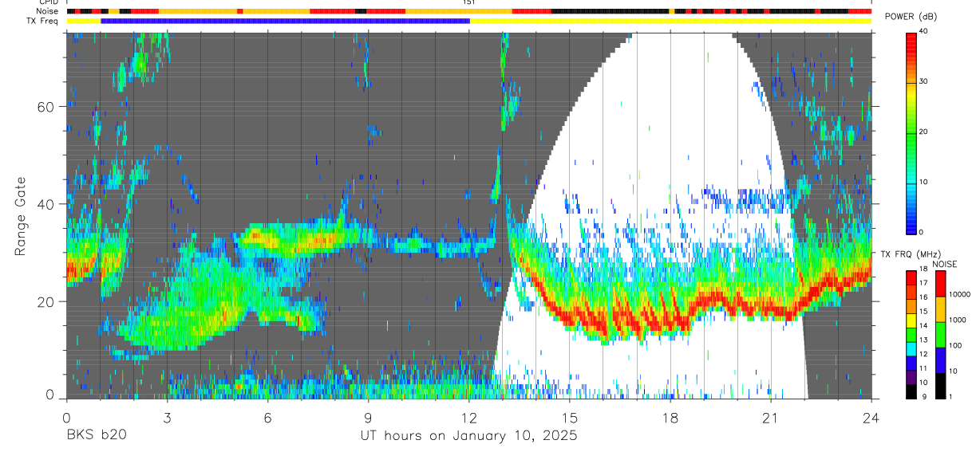Click the "14" label on TX FRQ legend
This screenshot has width=980, height=452.
pos(923,326)
